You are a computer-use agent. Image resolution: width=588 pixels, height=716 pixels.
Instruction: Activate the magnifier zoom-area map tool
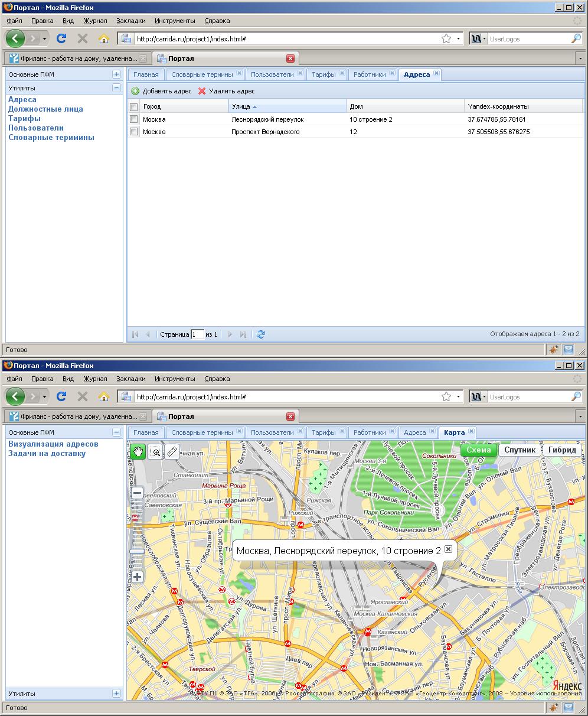pos(155,452)
